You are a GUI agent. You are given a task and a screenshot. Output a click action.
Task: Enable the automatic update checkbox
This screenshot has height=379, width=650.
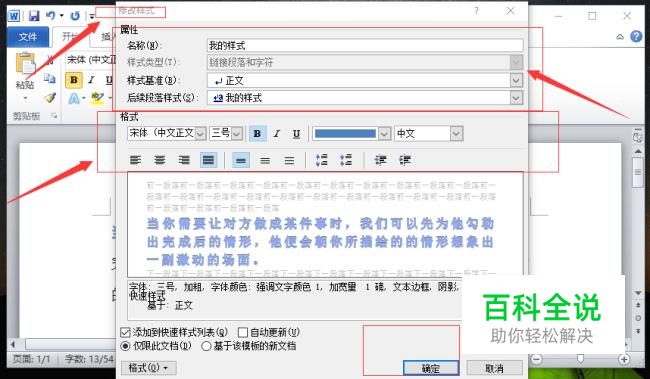(x=243, y=332)
